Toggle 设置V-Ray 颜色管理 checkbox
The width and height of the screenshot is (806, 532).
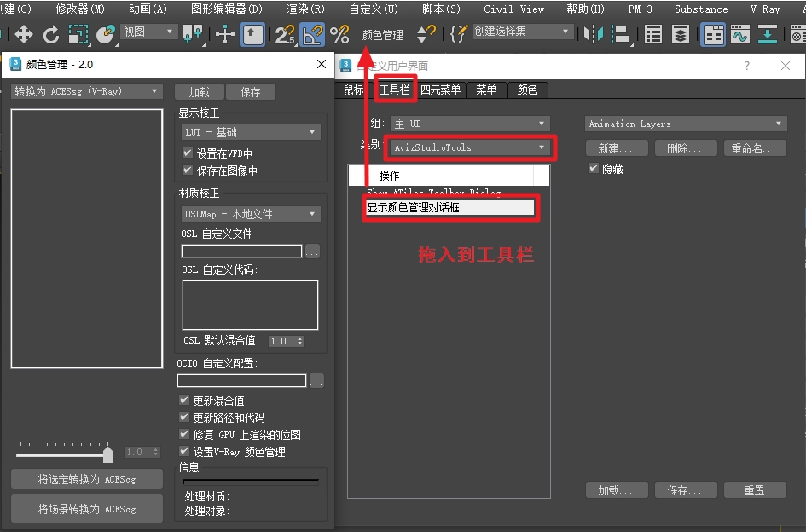click(184, 451)
